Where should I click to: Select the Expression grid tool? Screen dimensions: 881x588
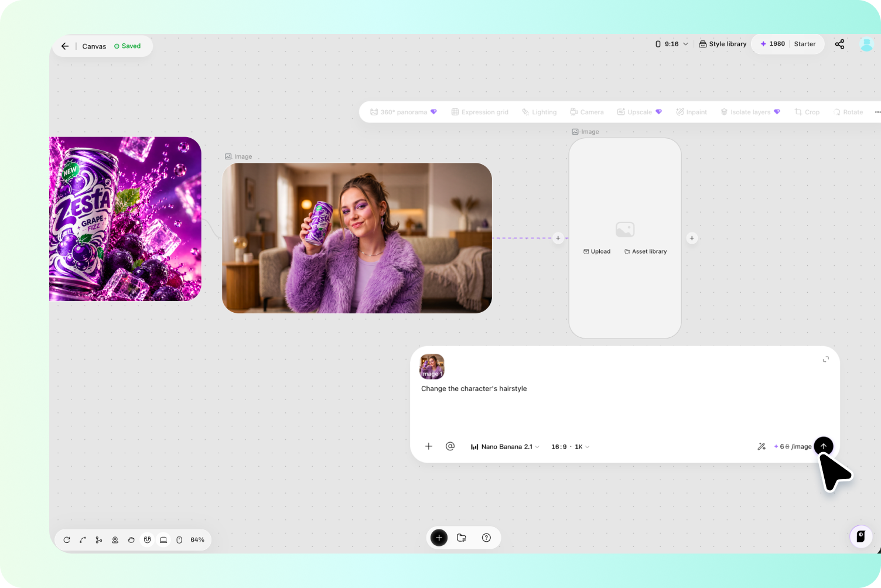[x=480, y=112]
